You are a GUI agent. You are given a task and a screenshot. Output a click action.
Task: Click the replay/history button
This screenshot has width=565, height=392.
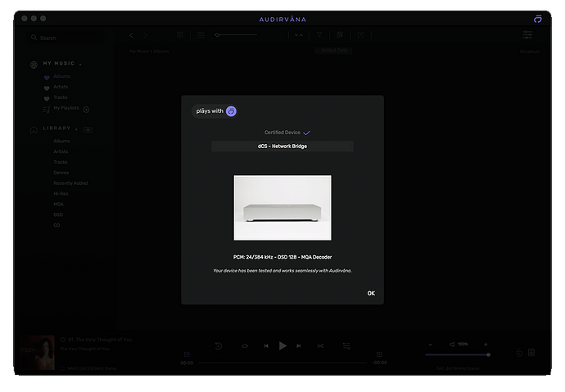pos(219,346)
